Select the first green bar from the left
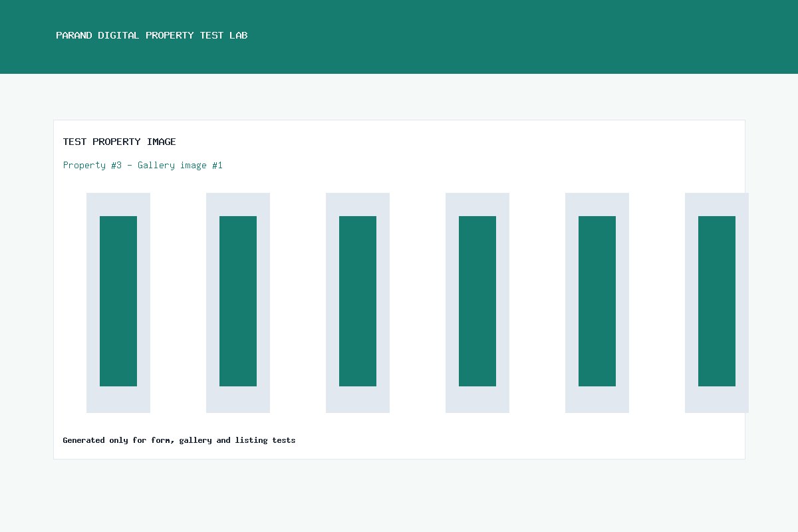Image resolution: width=798 pixels, height=532 pixels. (x=118, y=301)
